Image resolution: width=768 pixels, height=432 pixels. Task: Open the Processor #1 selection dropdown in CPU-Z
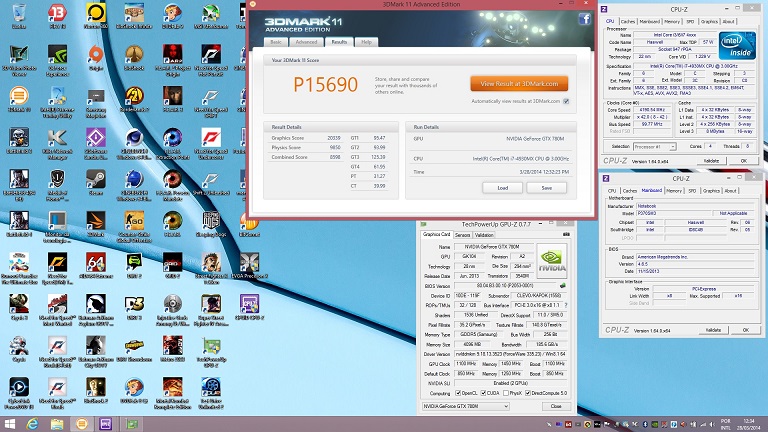(655, 146)
